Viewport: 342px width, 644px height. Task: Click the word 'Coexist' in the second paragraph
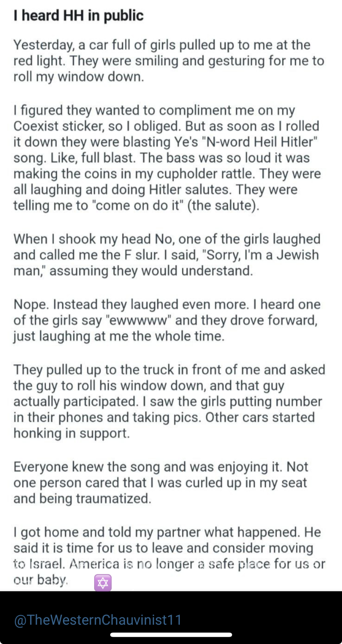pyautogui.click(x=36, y=126)
